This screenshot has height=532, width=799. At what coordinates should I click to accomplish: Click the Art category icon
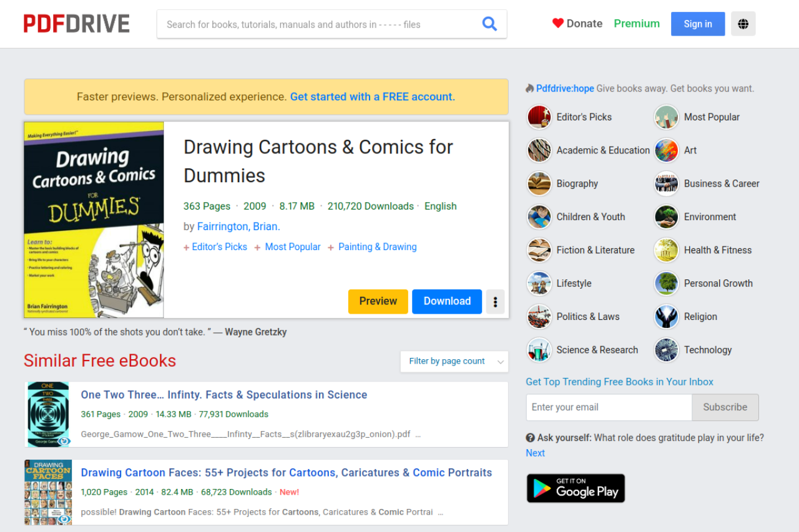tap(667, 150)
